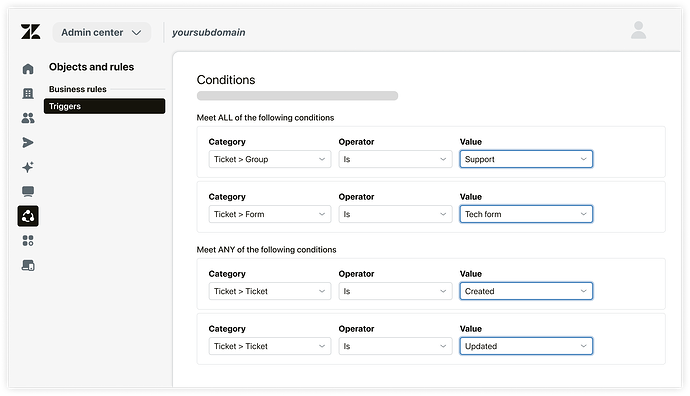690x396 pixels.
Task: Open the Updated value dropdown
Action: click(x=526, y=346)
